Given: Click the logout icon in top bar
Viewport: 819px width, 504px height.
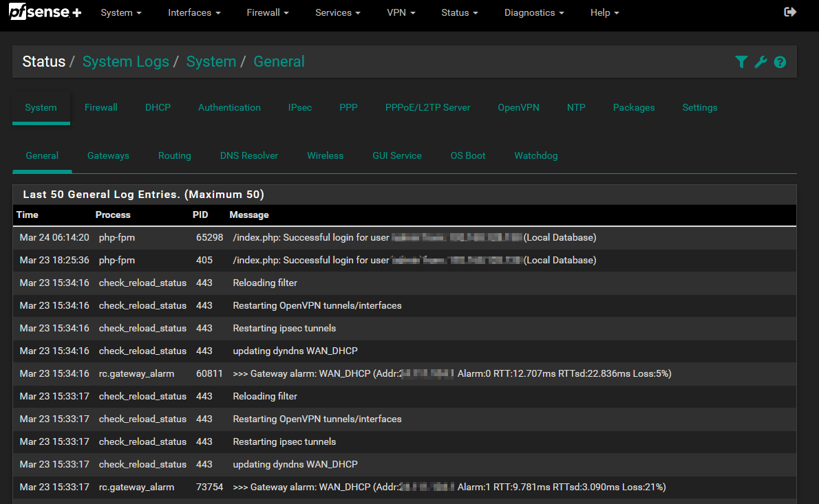Looking at the screenshot, I should point(790,12).
